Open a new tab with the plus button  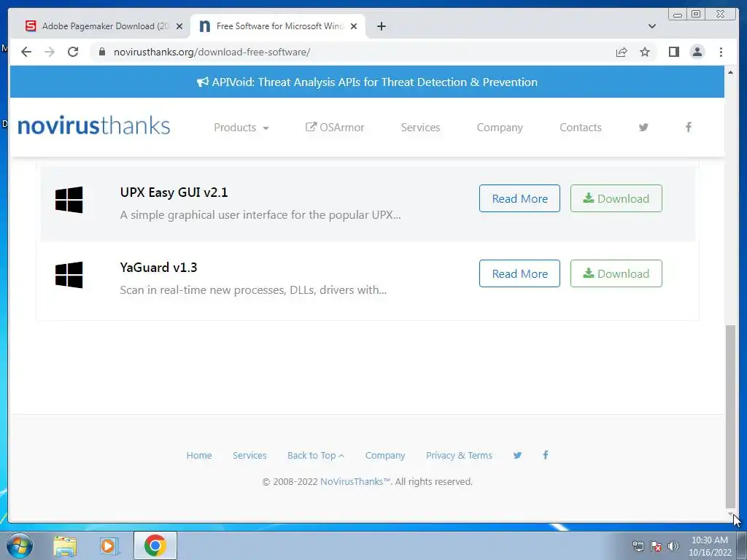click(x=381, y=26)
